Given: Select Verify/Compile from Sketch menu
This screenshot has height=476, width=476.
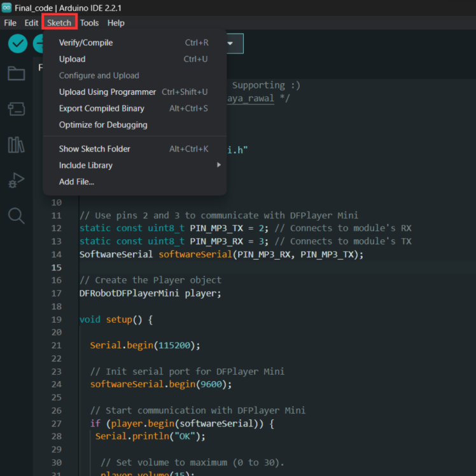Looking at the screenshot, I should click(86, 43).
